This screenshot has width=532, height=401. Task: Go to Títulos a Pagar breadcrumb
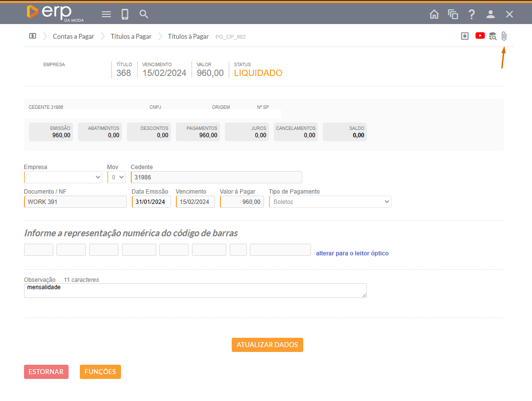[x=131, y=36]
